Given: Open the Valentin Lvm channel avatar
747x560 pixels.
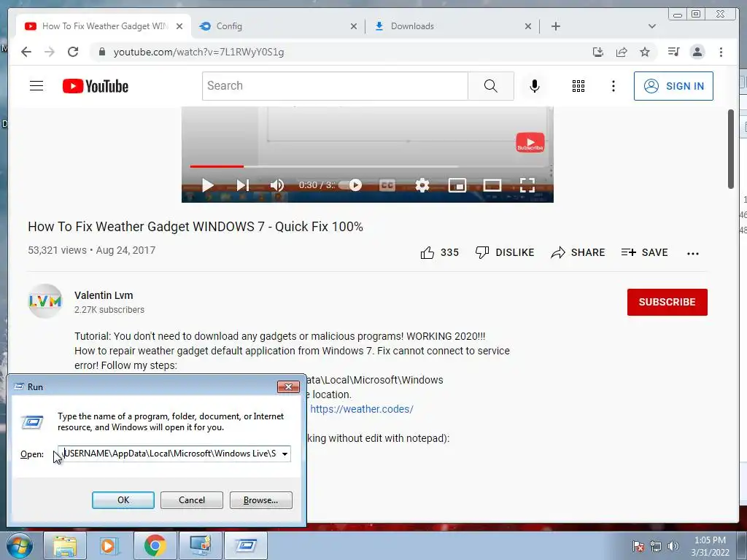Looking at the screenshot, I should click(x=45, y=301).
